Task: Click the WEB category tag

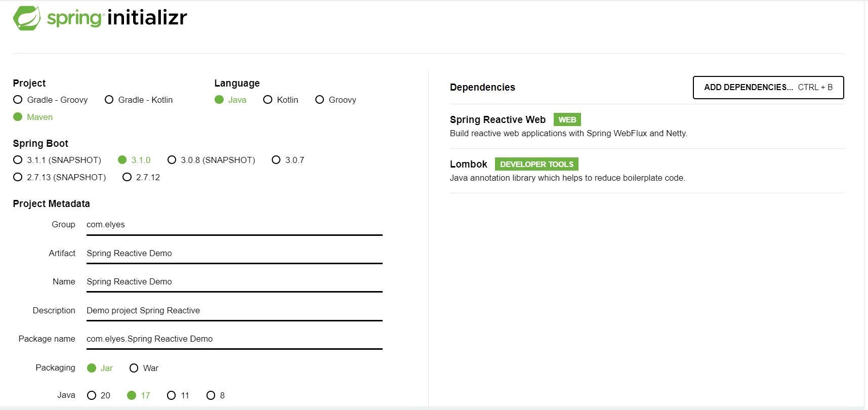Action: pos(567,119)
